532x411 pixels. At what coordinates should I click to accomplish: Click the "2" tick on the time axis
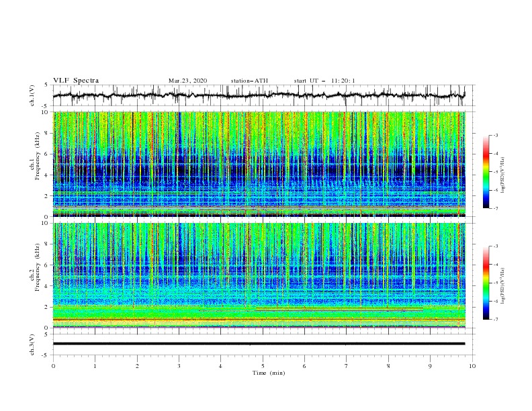[x=137, y=366]
